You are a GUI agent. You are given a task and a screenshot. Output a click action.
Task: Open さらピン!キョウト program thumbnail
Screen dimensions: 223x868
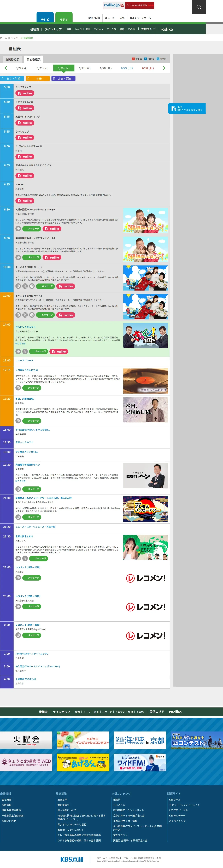145,336
